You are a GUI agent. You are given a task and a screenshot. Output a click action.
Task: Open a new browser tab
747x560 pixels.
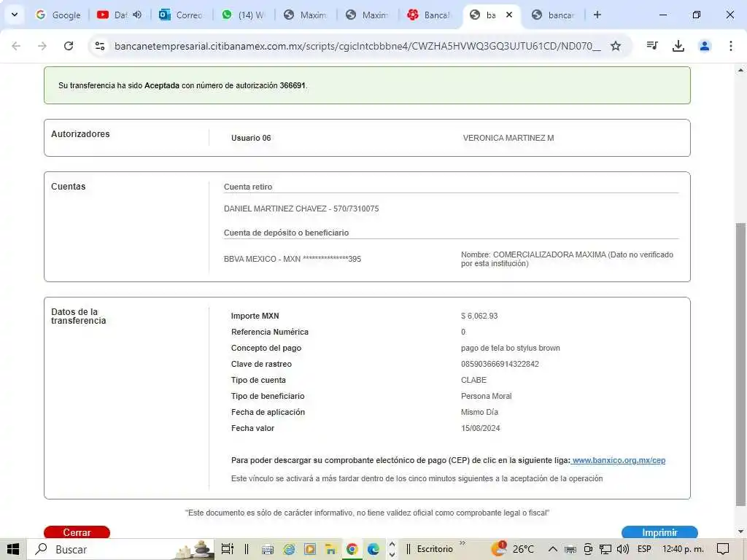coord(597,15)
